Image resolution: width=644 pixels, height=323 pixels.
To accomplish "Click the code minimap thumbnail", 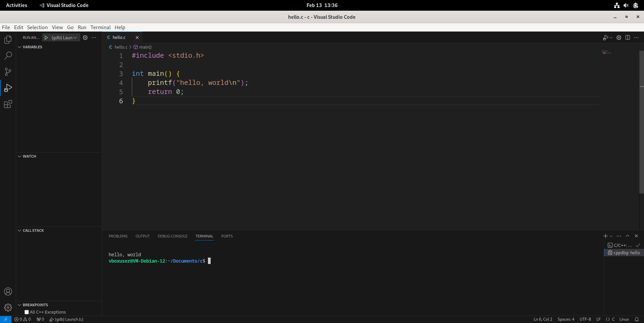I will coord(606,53).
